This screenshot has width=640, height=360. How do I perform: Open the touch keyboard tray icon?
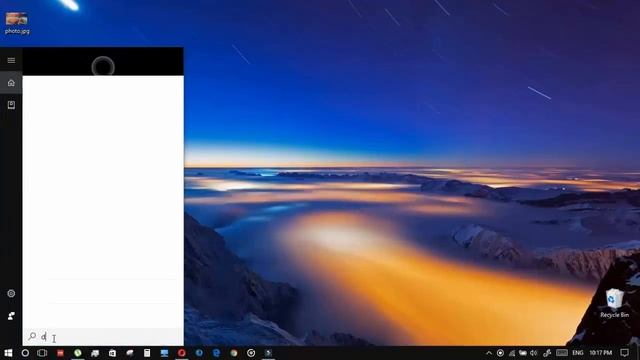pyautogui.click(x=562, y=353)
